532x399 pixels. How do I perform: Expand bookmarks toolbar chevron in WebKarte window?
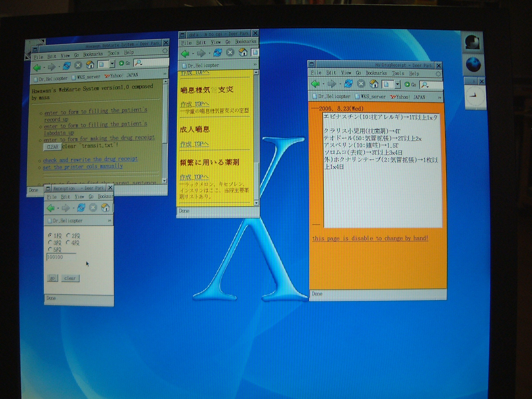click(165, 74)
